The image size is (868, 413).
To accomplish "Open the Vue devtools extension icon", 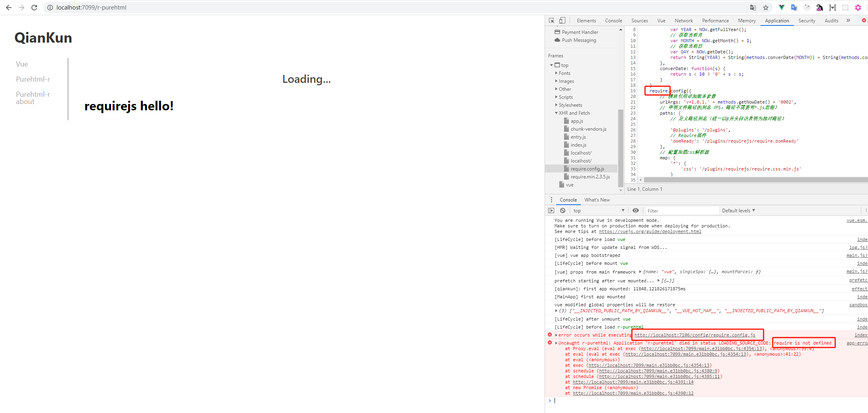I will (782, 8).
